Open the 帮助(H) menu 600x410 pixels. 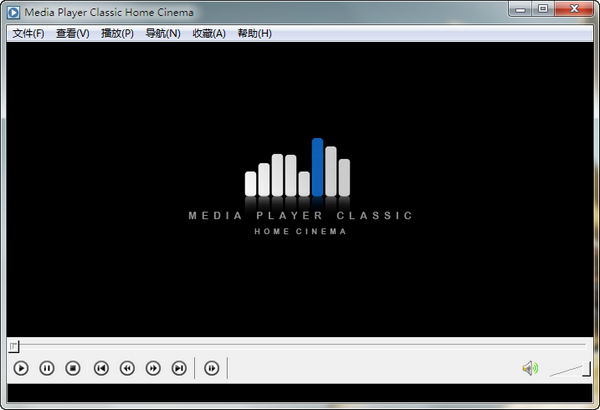255,34
